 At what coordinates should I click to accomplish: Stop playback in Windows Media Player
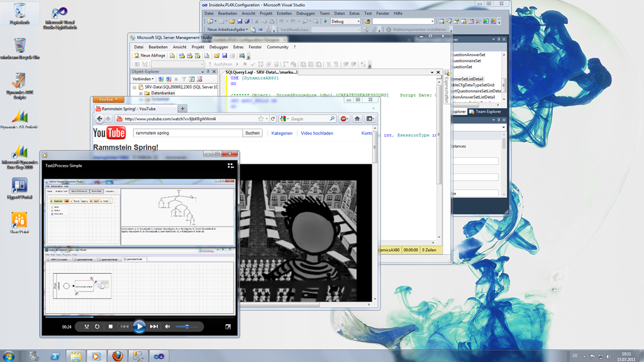[111, 327]
